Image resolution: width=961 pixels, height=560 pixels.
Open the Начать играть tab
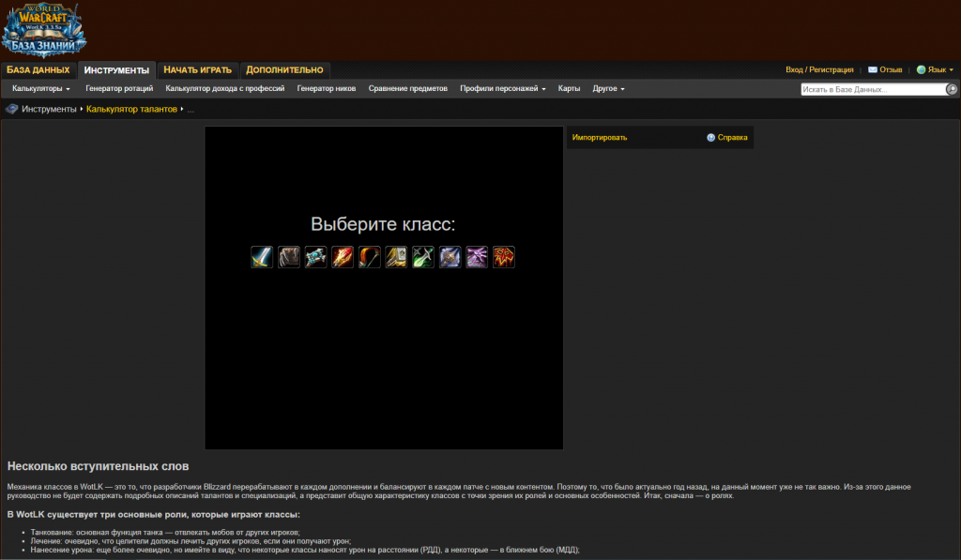click(197, 70)
